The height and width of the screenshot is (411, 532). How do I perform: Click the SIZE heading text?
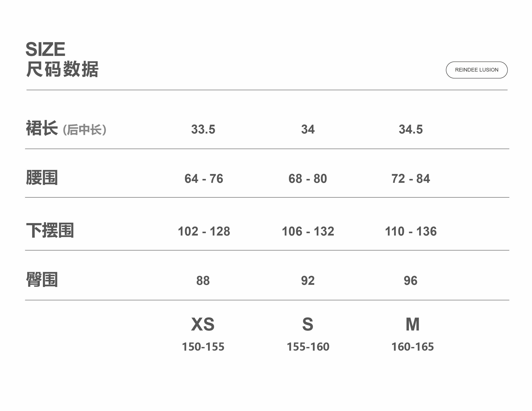click(x=45, y=49)
